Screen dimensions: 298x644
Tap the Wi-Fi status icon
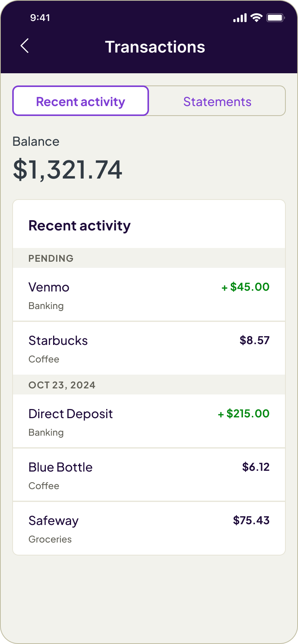point(256,18)
